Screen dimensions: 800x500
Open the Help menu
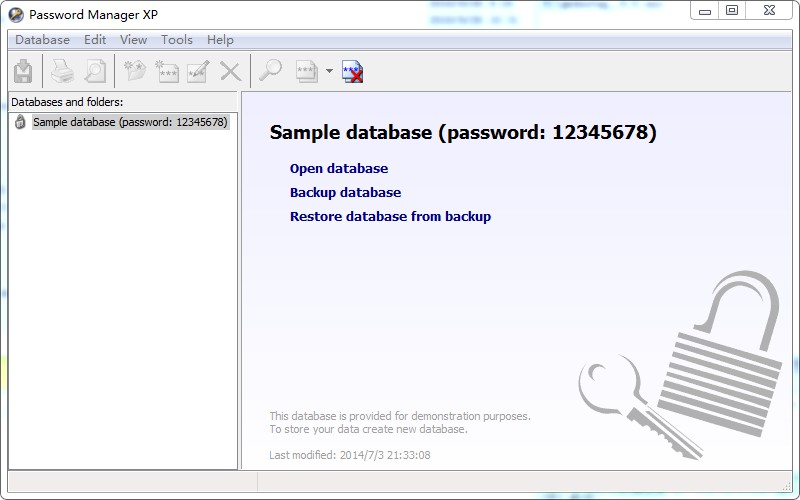pyautogui.click(x=220, y=40)
